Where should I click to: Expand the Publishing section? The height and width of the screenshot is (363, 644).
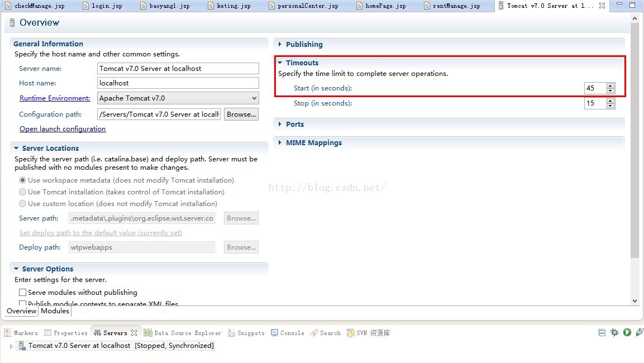tap(280, 44)
